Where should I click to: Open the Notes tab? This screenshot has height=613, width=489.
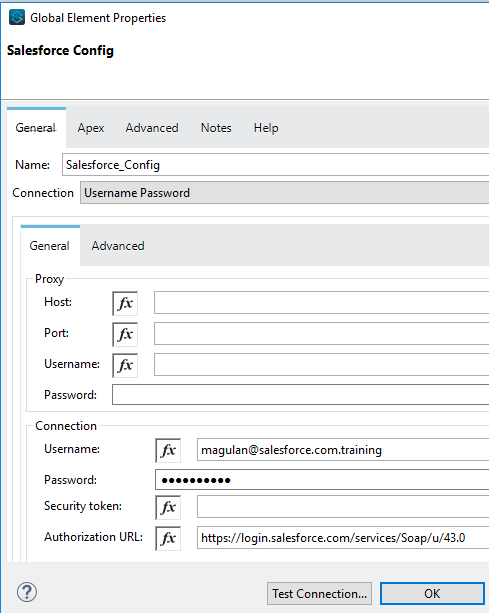coord(216,128)
